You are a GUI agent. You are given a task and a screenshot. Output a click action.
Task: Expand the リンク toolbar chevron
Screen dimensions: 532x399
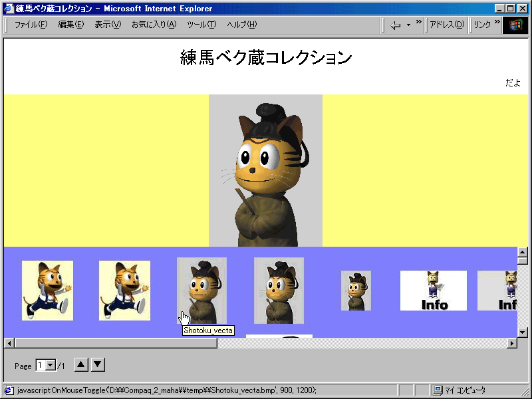(x=497, y=22)
